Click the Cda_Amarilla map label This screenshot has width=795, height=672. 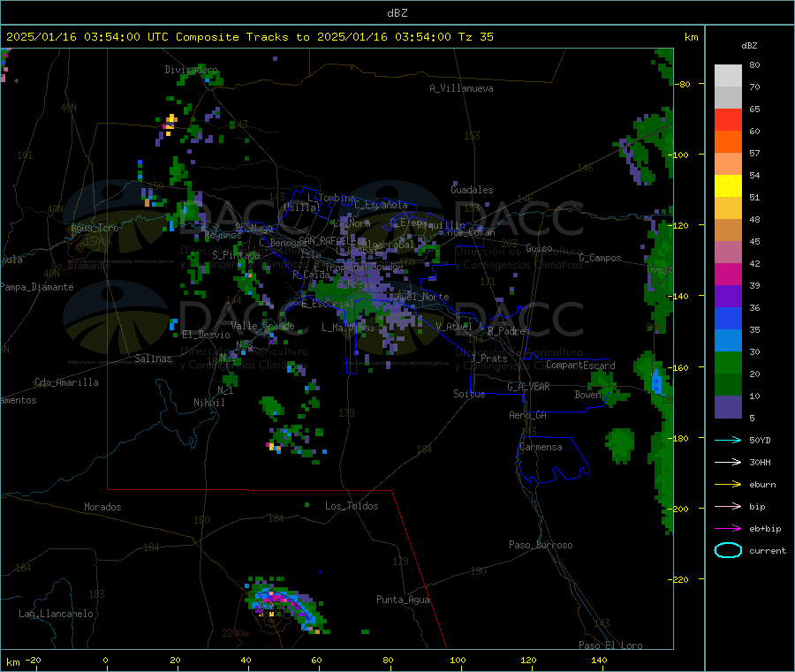coord(66,382)
